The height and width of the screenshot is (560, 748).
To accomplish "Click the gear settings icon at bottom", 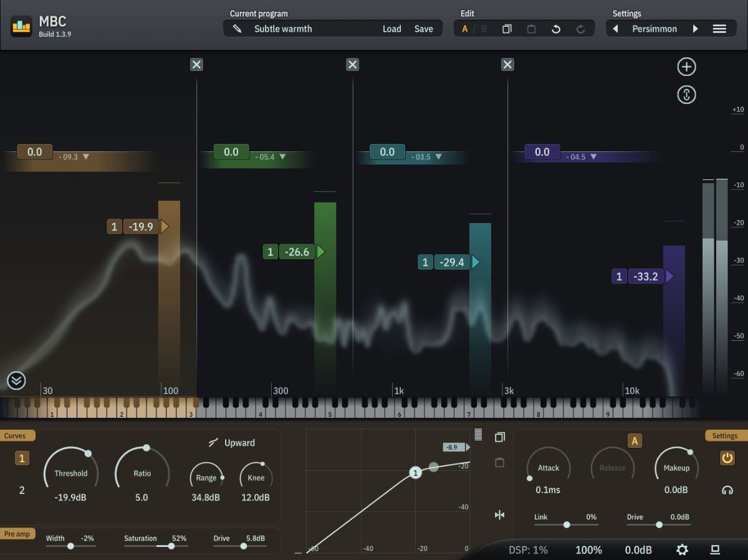I will pyautogui.click(x=683, y=549).
